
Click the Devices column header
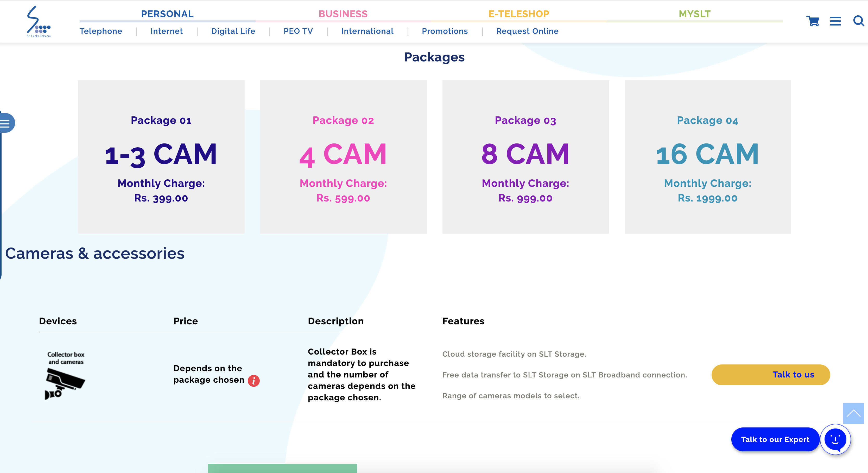[58, 321]
